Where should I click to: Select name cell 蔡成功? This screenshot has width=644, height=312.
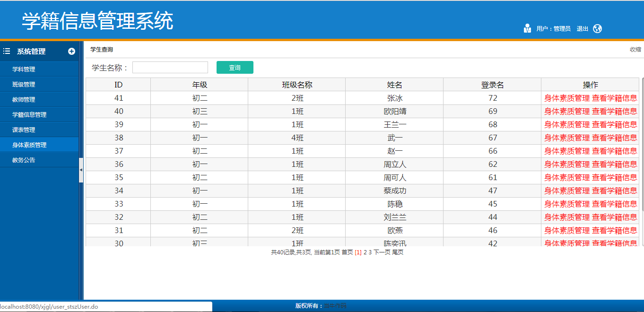394,191
